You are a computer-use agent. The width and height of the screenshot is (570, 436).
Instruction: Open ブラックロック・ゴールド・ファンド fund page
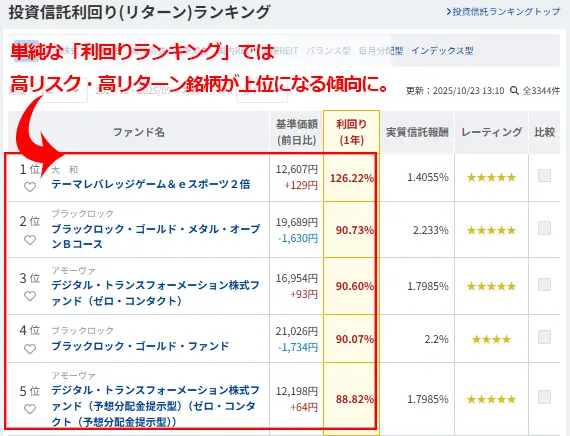[x=140, y=346]
